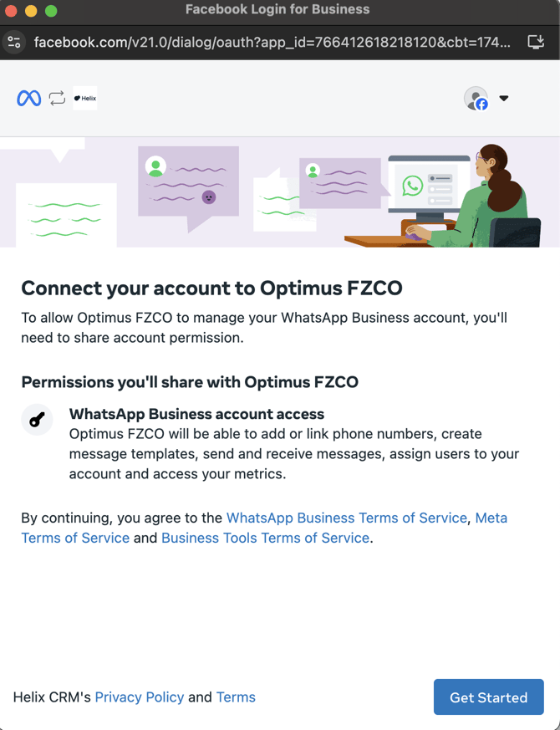Click the purple emoji face in banner

click(209, 197)
